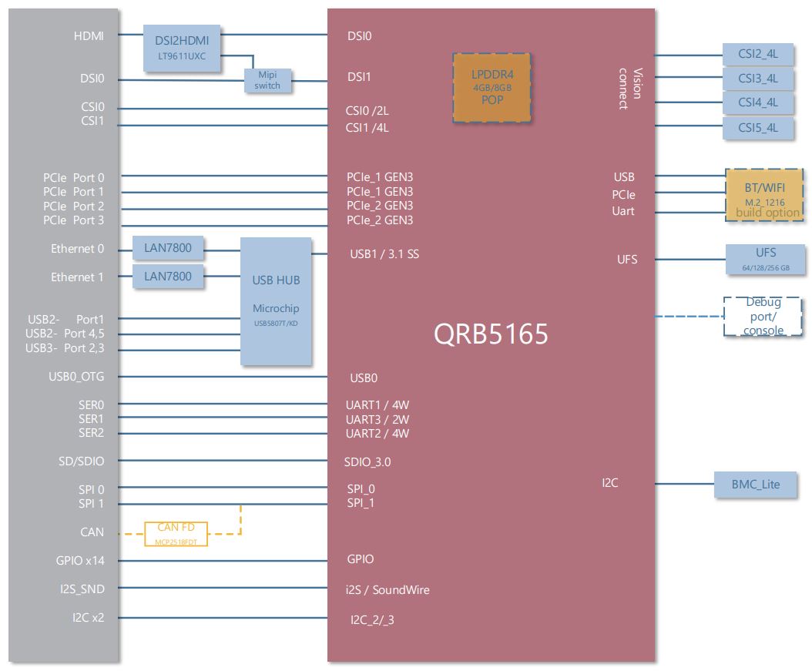Click the SPI_0 pin label
Image resolution: width=812 pixels, height=671 pixels.
point(361,488)
